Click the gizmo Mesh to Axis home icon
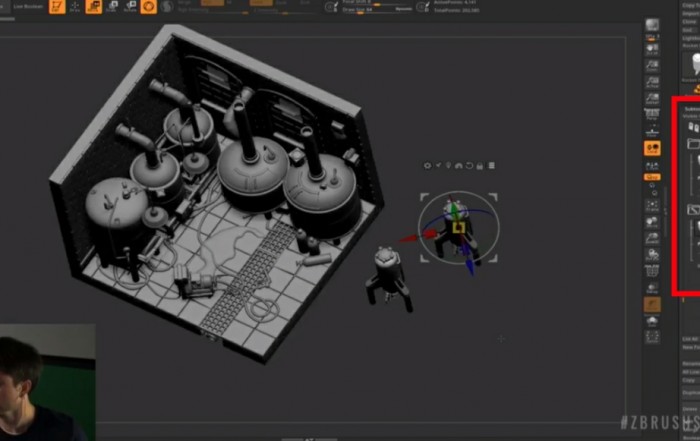The height and width of the screenshot is (441, 700). [460, 165]
